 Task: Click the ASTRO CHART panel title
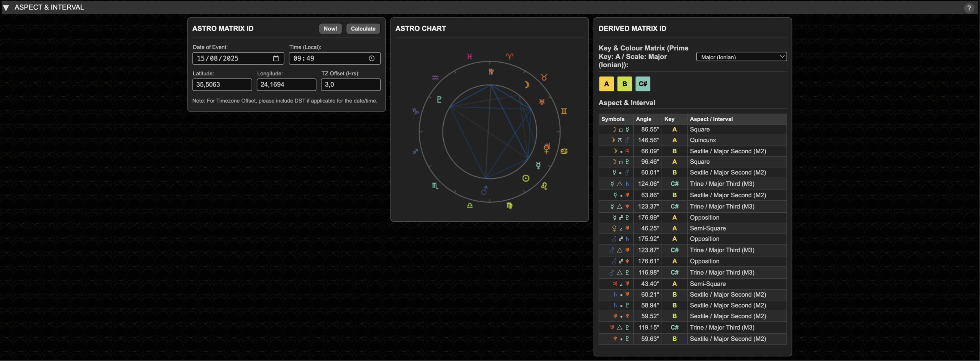(420, 29)
